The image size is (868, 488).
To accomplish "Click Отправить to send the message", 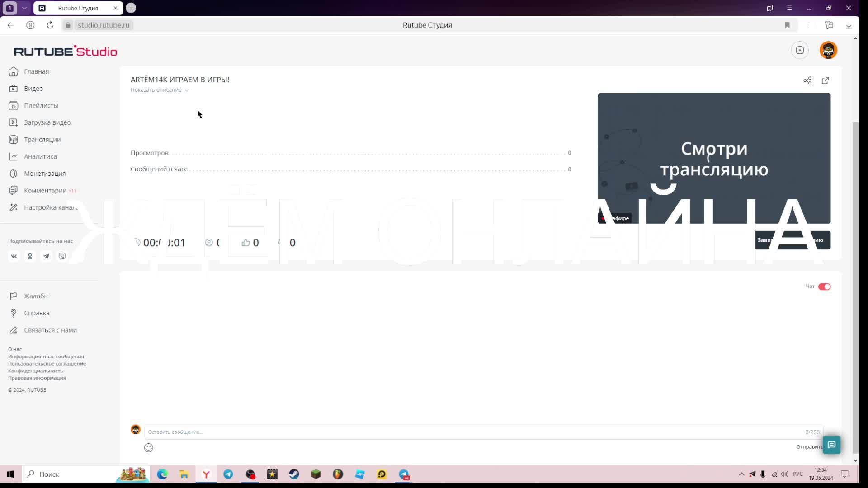I will pyautogui.click(x=809, y=447).
